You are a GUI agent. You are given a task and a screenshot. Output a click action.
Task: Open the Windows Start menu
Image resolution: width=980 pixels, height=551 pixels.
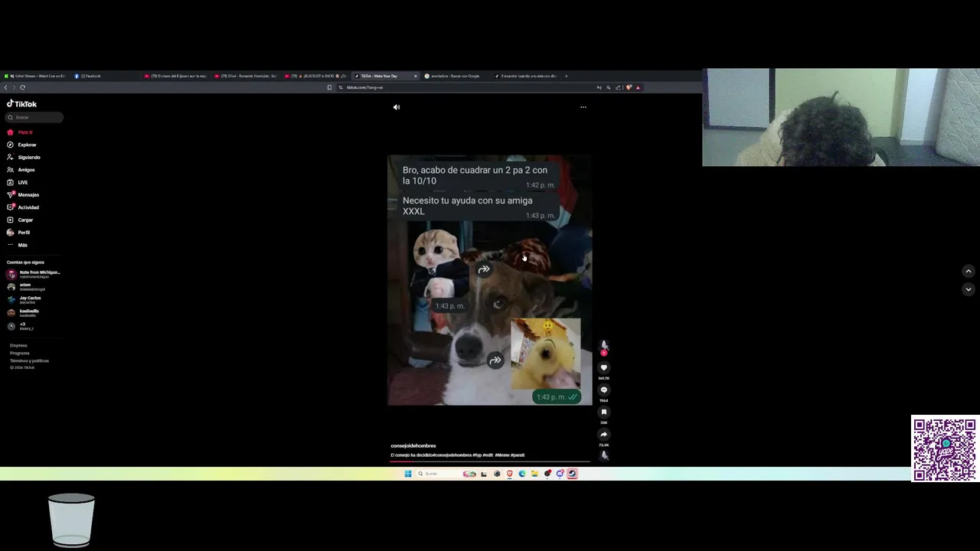[408, 474]
